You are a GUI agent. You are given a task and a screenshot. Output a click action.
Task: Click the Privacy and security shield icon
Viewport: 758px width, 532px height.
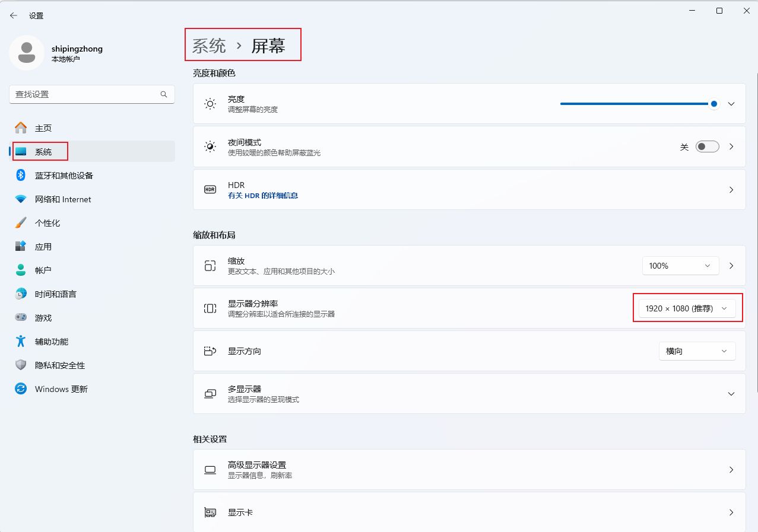(21, 365)
